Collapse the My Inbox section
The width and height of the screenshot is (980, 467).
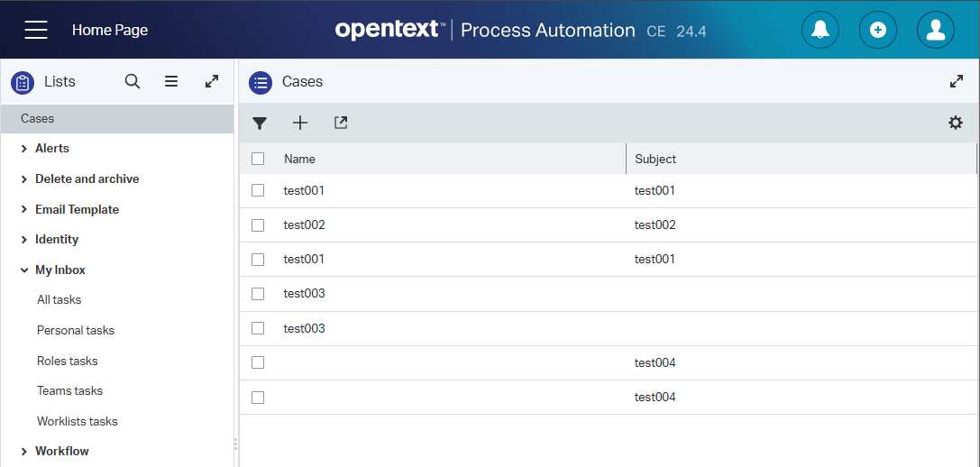click(24, 270)
